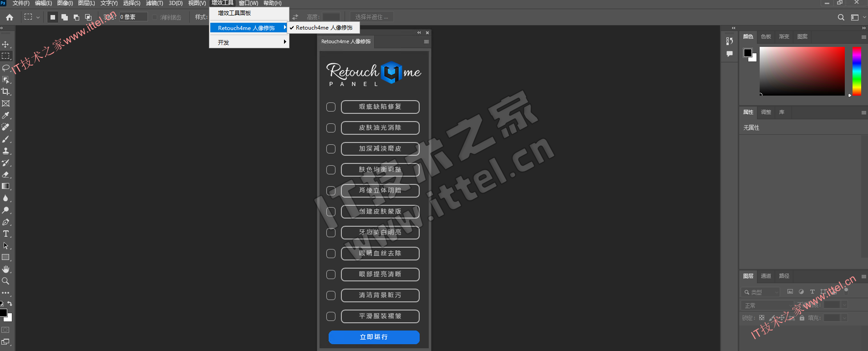Select the Horizontal Type tool
The image size is (868, 351).
pyautogui.click(x=5, y=234)
